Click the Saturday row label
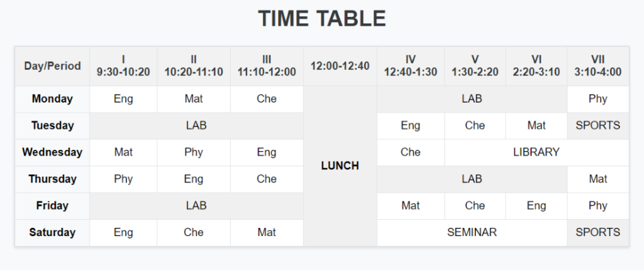644x270 pixels. (53, 233)
